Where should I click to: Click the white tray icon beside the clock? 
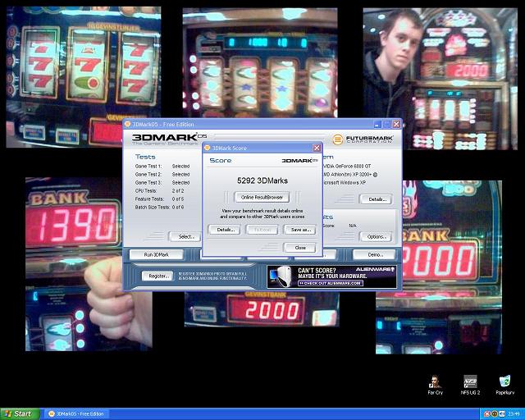point(501,414)
